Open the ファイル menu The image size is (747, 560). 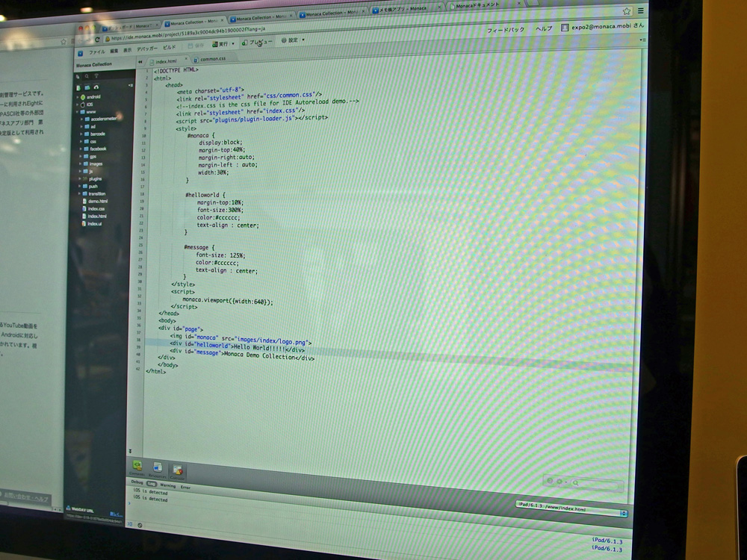coord(96,52)
